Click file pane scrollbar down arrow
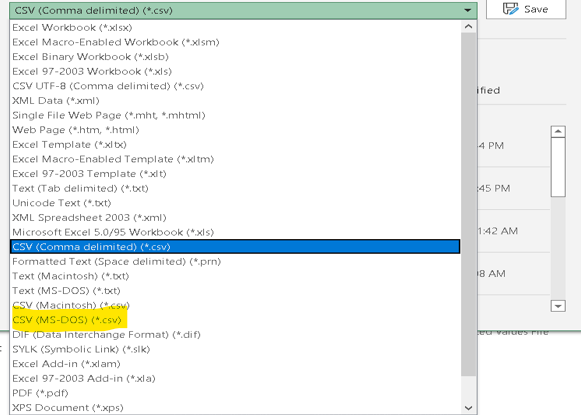This screenshot has height=415, width=581. tap(558, 306)
